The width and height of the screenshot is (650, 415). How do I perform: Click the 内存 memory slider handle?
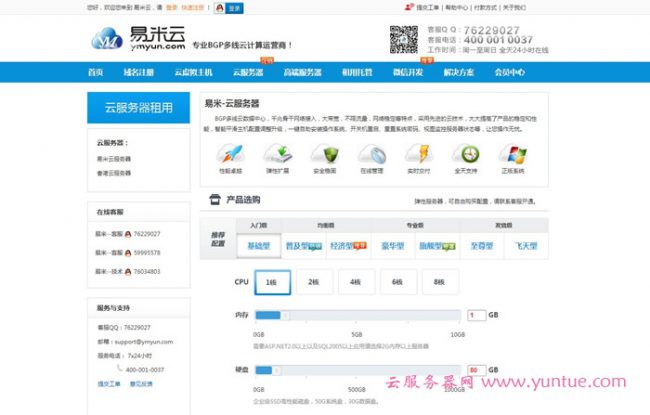point(283,316)
